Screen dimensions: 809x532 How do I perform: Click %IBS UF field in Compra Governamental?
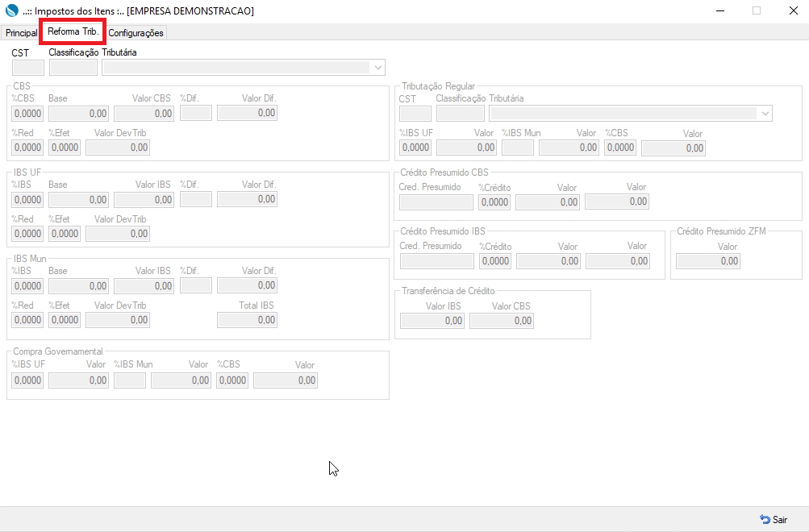tap(28, 380)
